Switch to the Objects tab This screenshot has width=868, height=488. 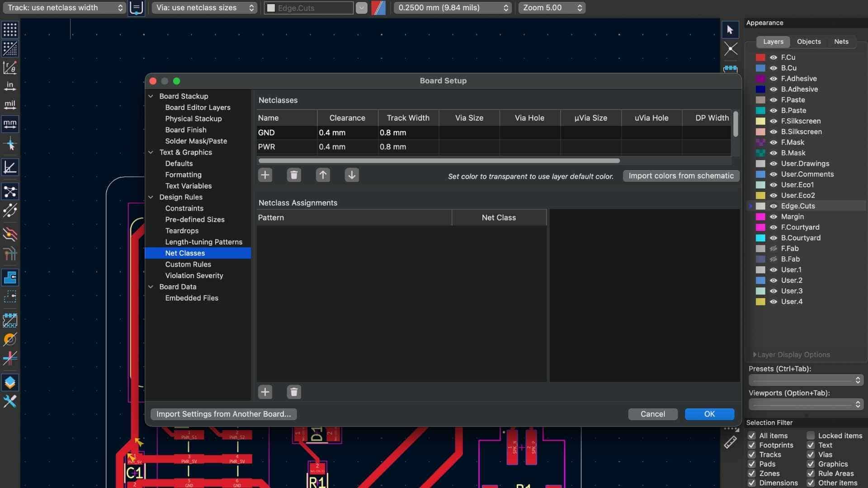click(808, 42)
